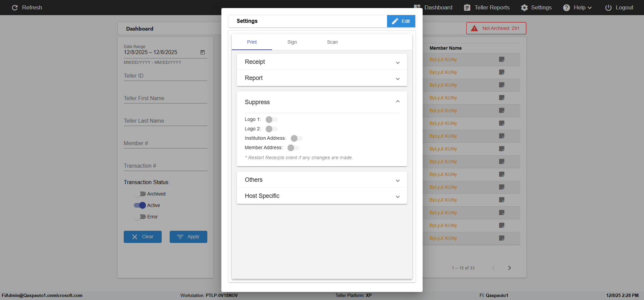This screenshot has width=644, height=300.
Task: Go to the next page of results
Action: [x=509, y=268]
